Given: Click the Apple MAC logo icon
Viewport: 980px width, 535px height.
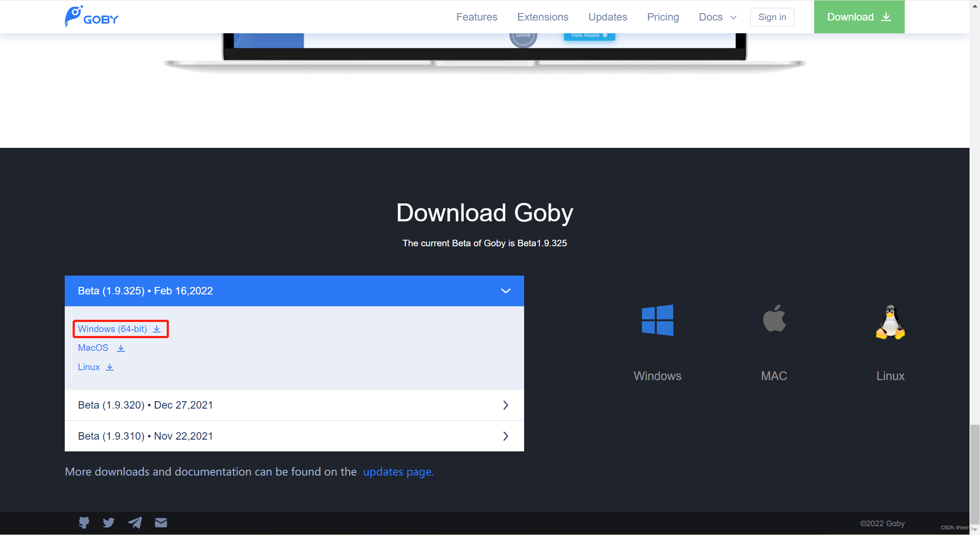Looking at the screenshot, I should [x=774, y=318].
